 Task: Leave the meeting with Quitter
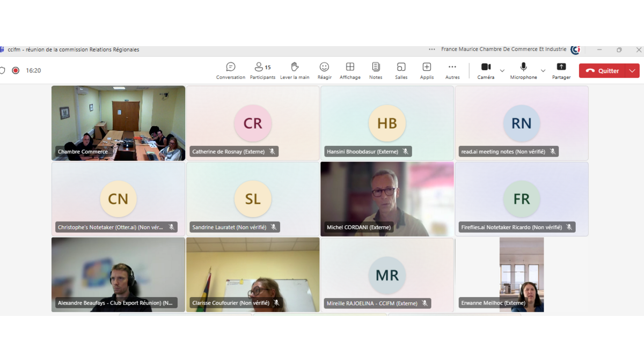tap(603, 71)
